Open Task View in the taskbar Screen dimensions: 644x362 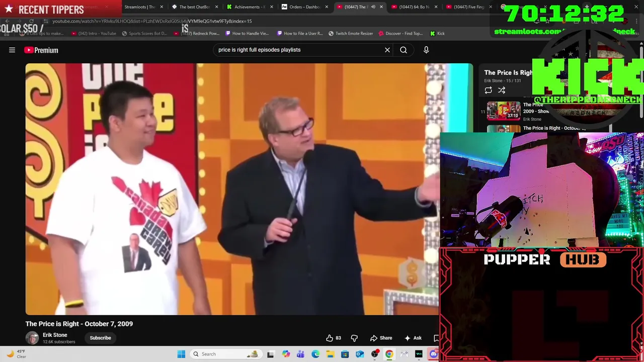271,354
